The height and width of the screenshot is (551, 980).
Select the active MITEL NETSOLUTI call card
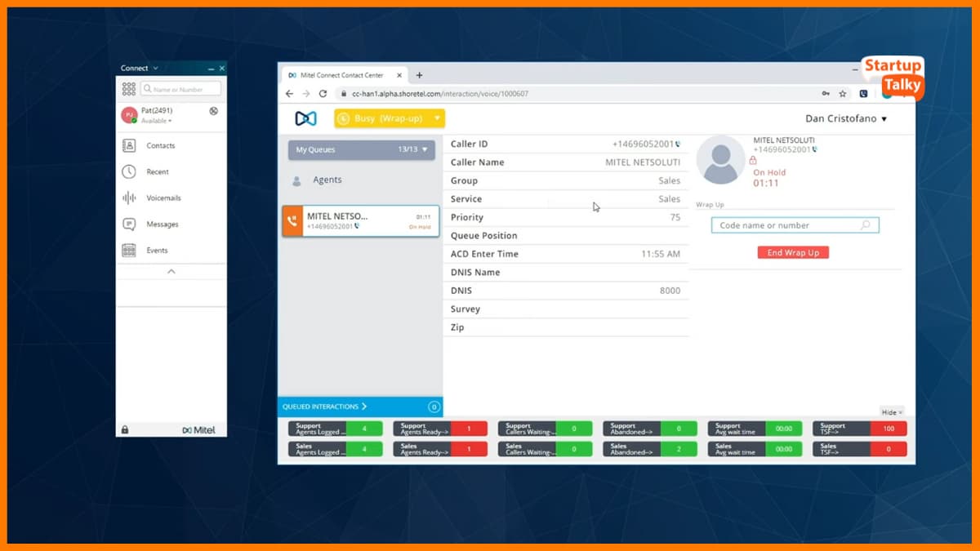click(x=360, y=220)
